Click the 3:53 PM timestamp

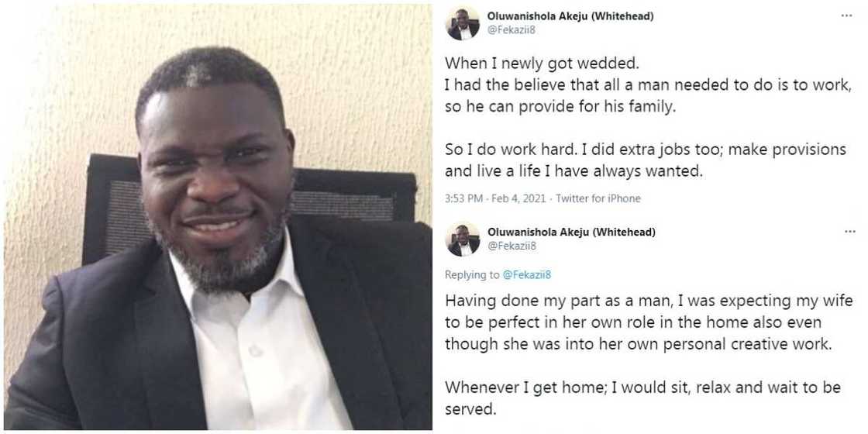[x=463, y=198]
